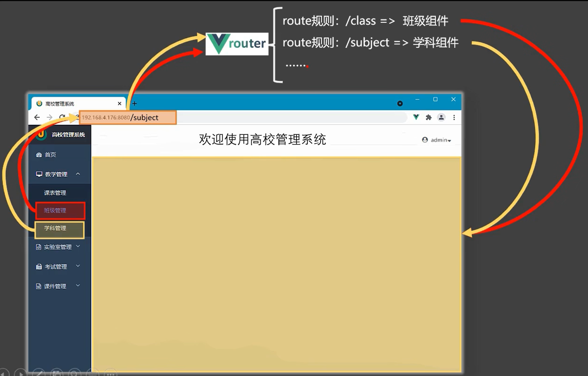
Task: Click the 考试管理 briefcase icon
Action: point(39,266)
